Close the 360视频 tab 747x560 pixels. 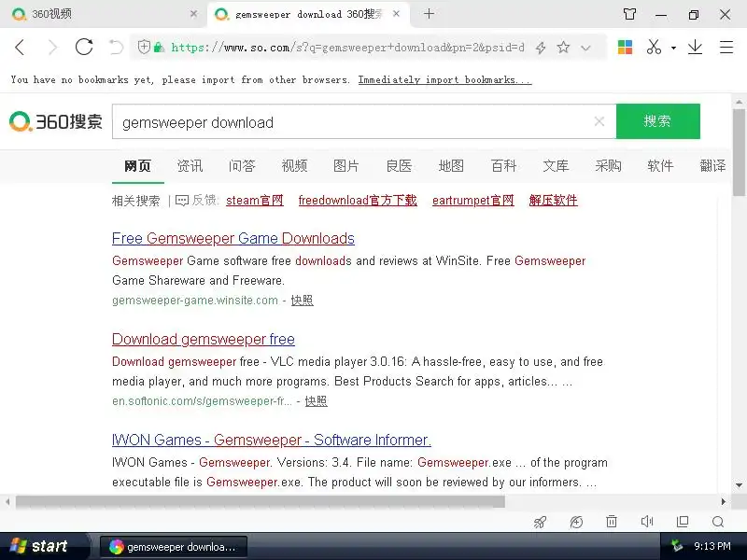tap(193, 14)
